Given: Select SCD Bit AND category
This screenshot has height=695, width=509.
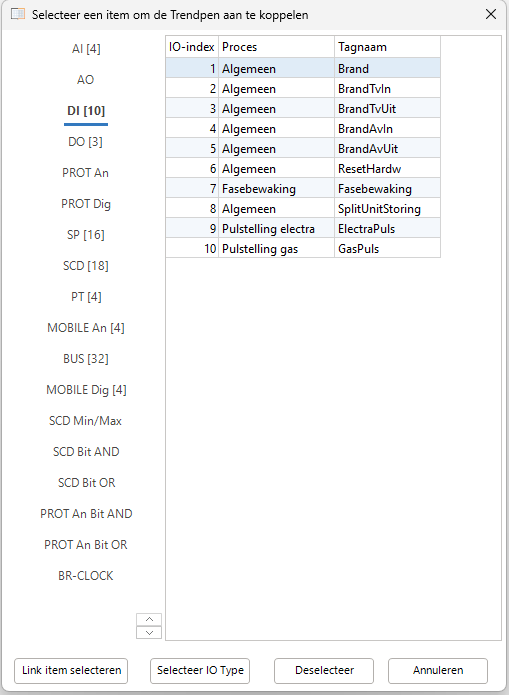Looking at the screenshot, I should pyautogui.click(x=86, y=452).
